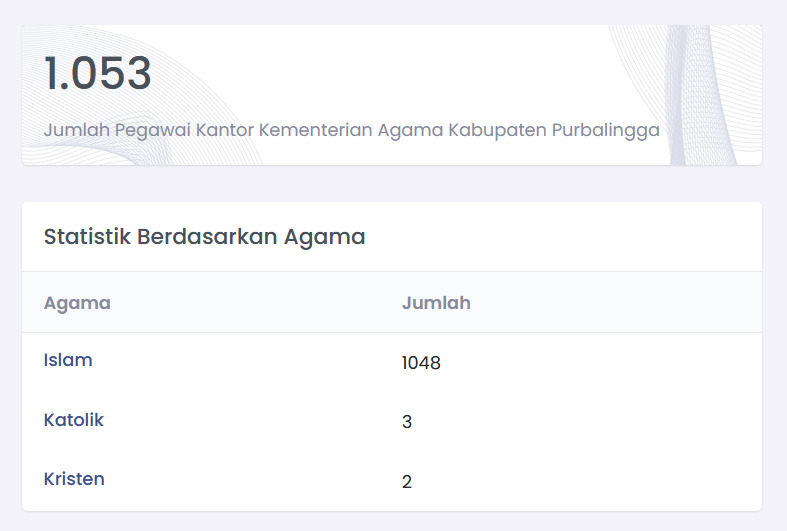Image resolution: width=787 pixels, height=531 pixels.
Task: Select the count 3 beside Katolik
Action: tap(407, 422)
